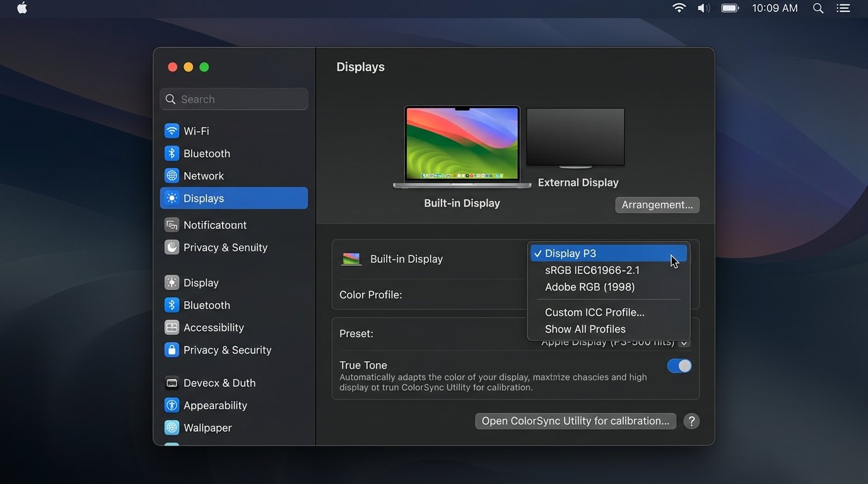
Task: Click the Devecx & Duth sidebar icon
Action: coord(172,383)
